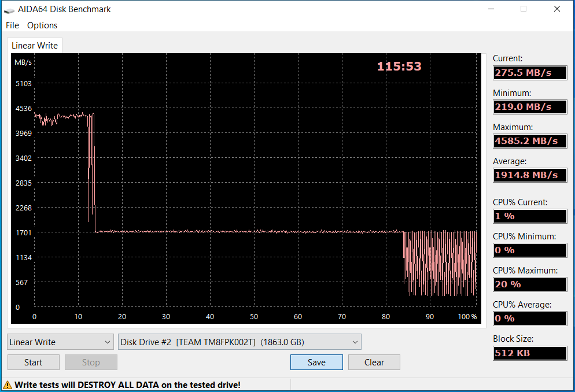Click the Minimum value 219.0 MB/s
Image resolution: width=575 pixels, height=392 pixels.
(x=530, y=106)
